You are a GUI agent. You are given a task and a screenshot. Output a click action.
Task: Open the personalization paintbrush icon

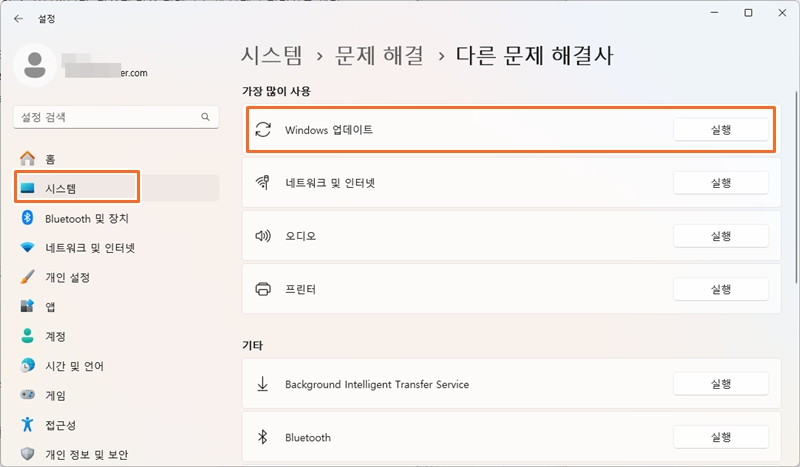click(x=28, y=277)
